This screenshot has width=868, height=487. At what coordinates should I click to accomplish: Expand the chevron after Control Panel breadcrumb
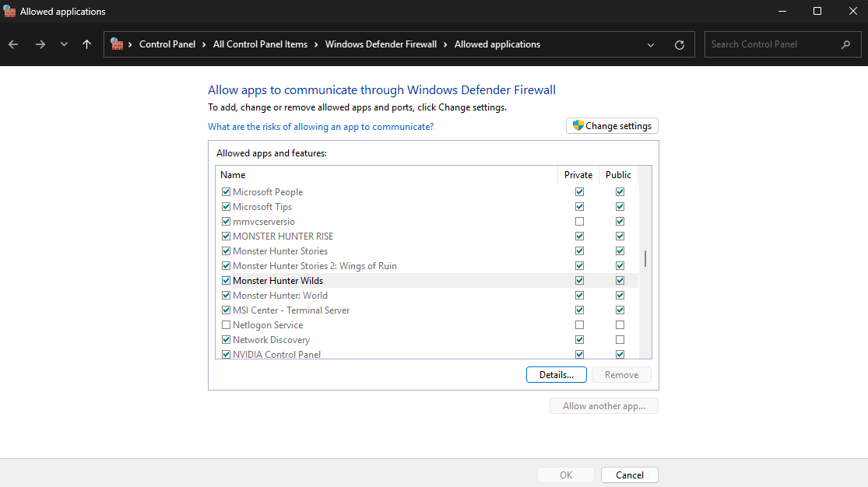[x=205, y=44]
